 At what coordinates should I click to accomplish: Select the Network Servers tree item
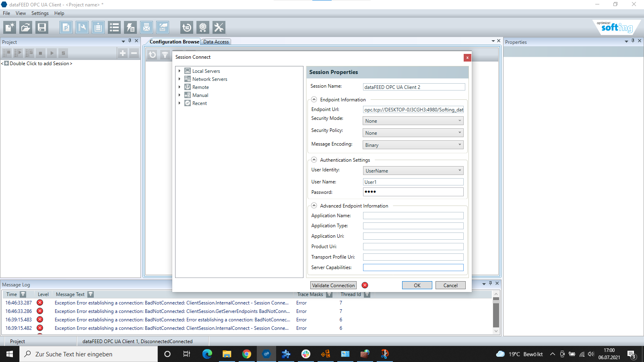(x=210, y=79)
